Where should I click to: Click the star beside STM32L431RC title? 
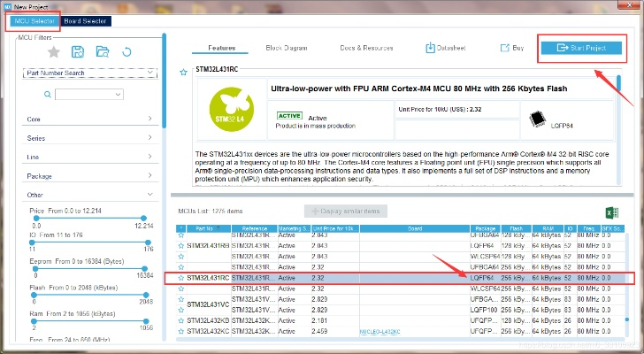(183, 72)
